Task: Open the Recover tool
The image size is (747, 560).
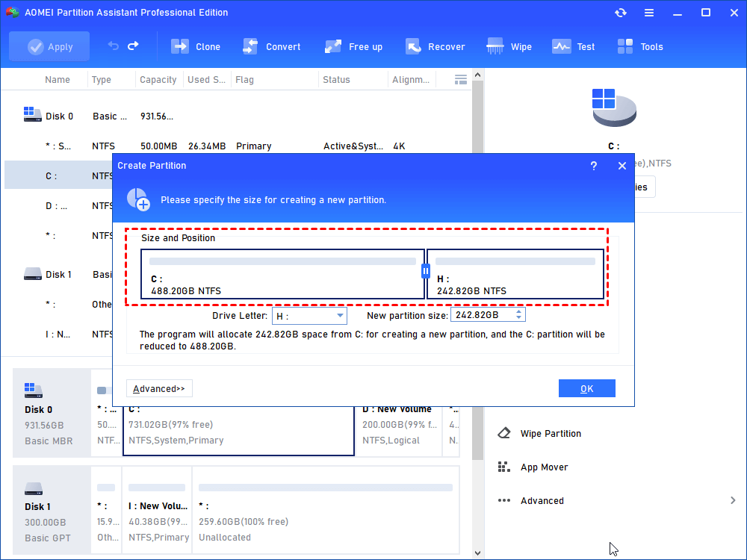Action: pyautogui.click(x=435, y=46)
